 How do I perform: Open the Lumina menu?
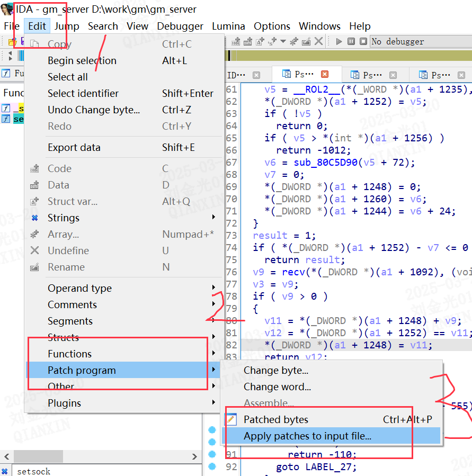[x=228, y=26]
